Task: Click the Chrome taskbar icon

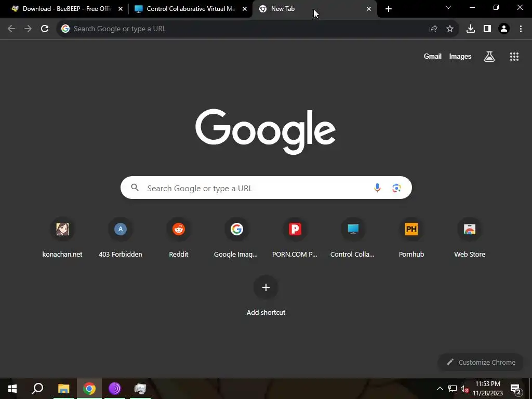Action: pos(89,389)
